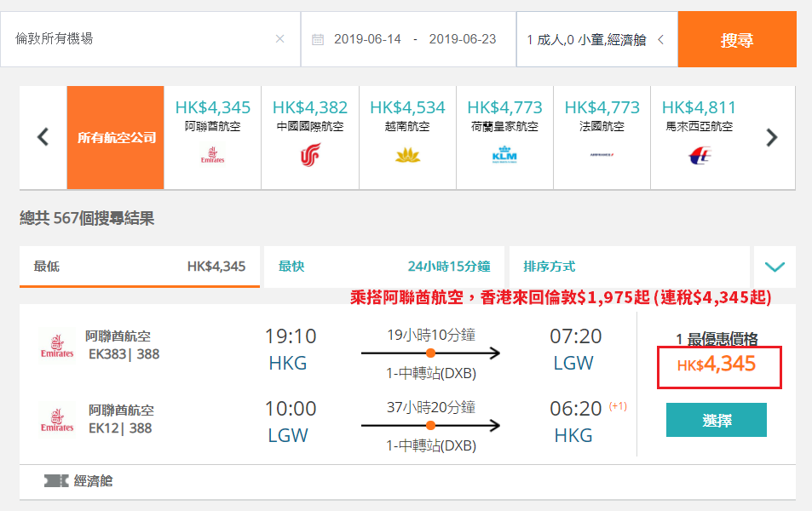Click Emirates logo beside flight EK12
Screen dimensions: 812x511
57,420
